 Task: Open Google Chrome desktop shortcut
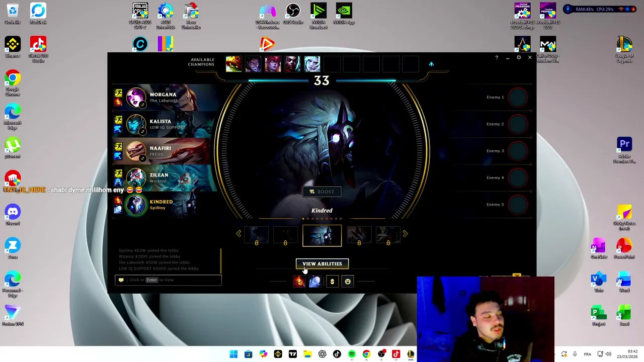(13, 83)
